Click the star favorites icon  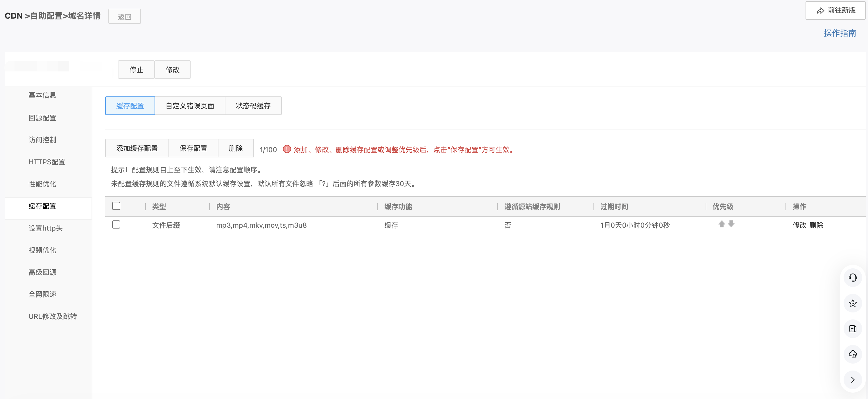853,303
